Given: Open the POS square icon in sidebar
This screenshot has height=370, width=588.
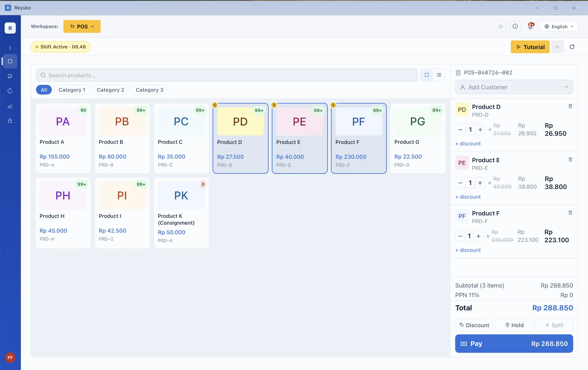Looking at the screenshot, I should pos(10,61).
